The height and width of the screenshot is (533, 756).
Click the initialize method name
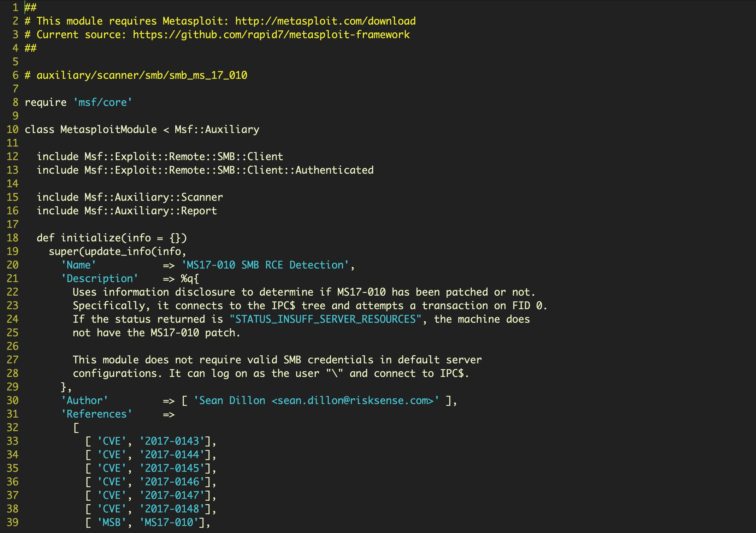(x=91, y=238)
